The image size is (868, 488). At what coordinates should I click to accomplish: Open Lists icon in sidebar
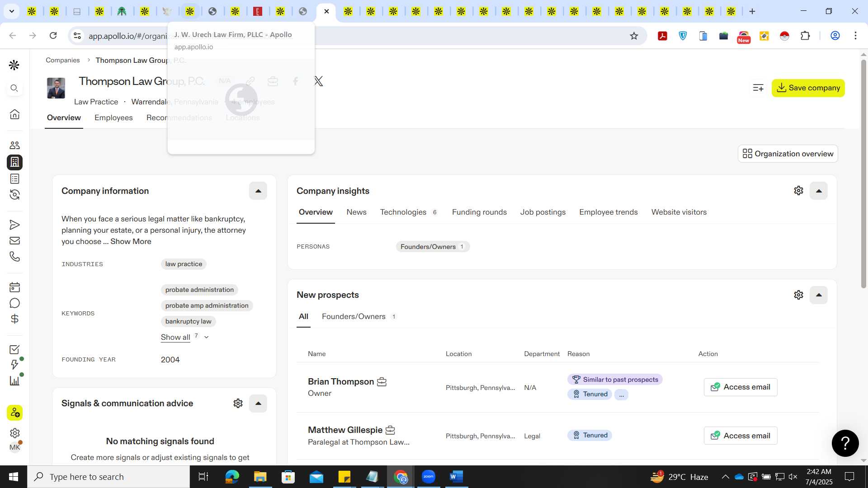coord(14,178)
